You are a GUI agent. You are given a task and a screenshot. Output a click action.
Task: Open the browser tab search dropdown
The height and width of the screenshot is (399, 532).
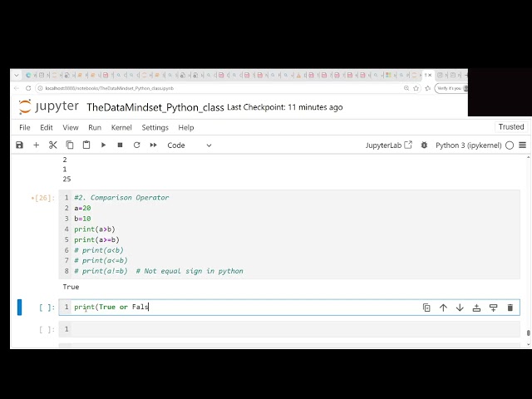(17, 76)
